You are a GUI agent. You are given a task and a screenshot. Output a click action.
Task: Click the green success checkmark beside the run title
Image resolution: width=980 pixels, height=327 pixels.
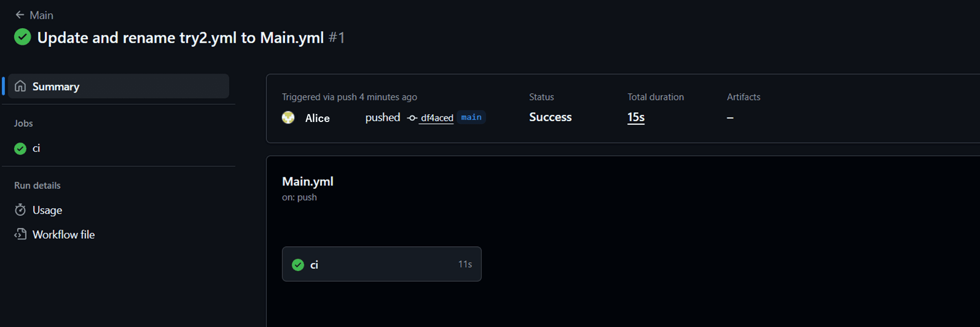click(23, 37)
